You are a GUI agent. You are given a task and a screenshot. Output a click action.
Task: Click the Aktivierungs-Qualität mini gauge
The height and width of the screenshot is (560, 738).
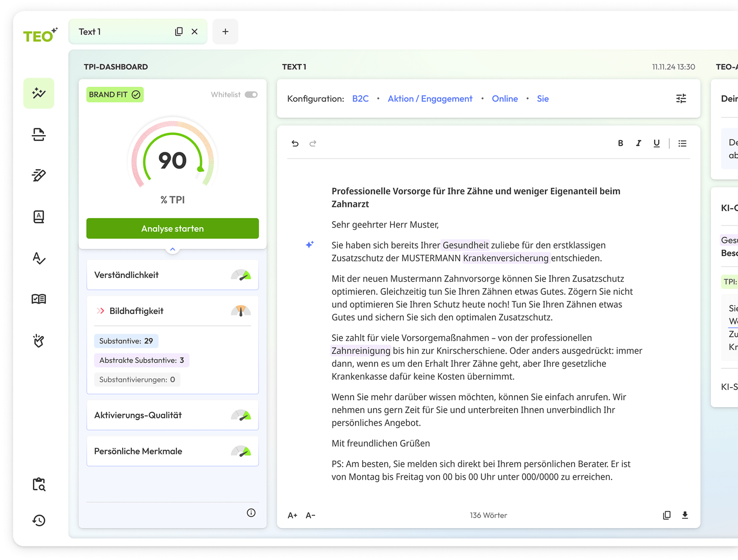[x=241, y=415]
